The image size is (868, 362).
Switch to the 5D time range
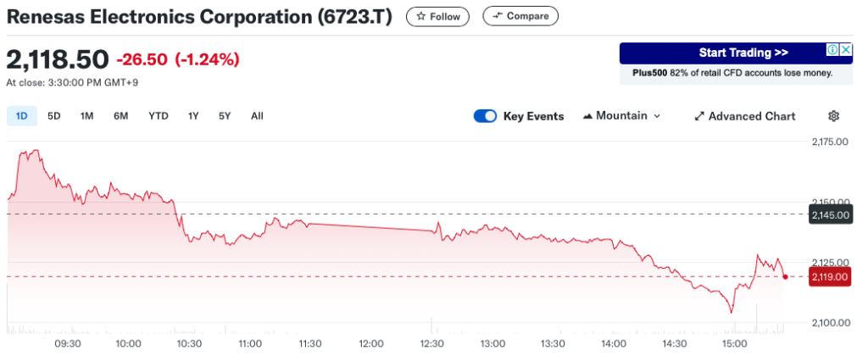coord(53,116)
